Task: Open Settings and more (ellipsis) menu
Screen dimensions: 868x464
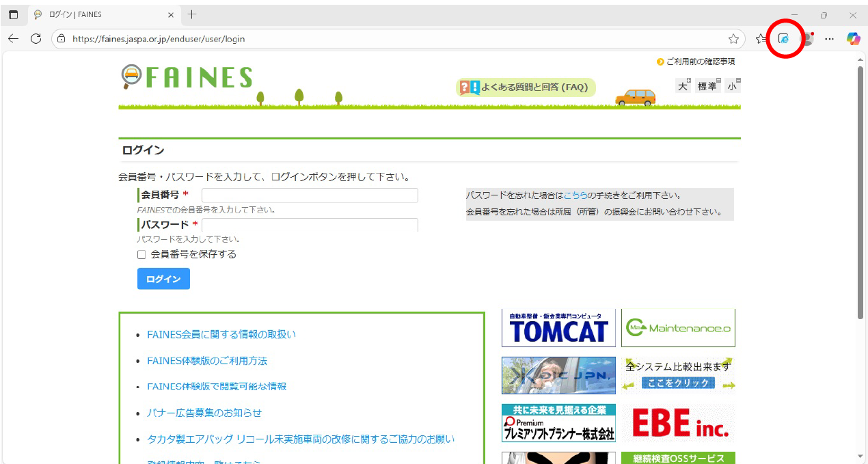Action: [x=829, y=39]
